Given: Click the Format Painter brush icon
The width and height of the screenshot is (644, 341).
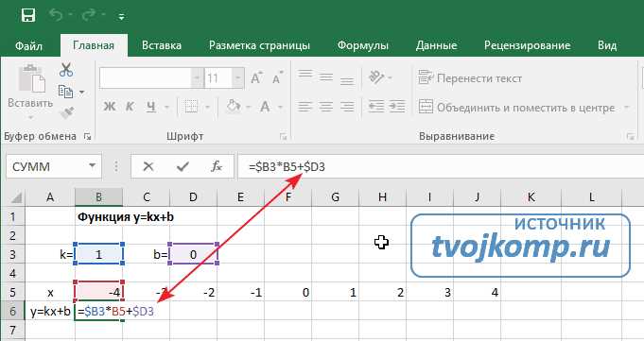Looking at the screenshot, I should [x=66, y=112].
